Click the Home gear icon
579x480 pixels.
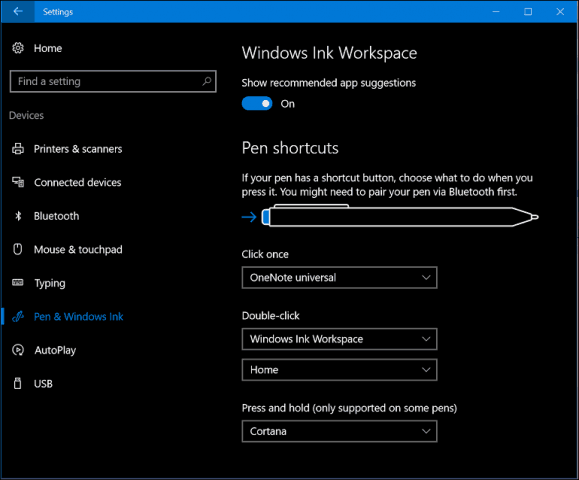click(x=18, y=48)
